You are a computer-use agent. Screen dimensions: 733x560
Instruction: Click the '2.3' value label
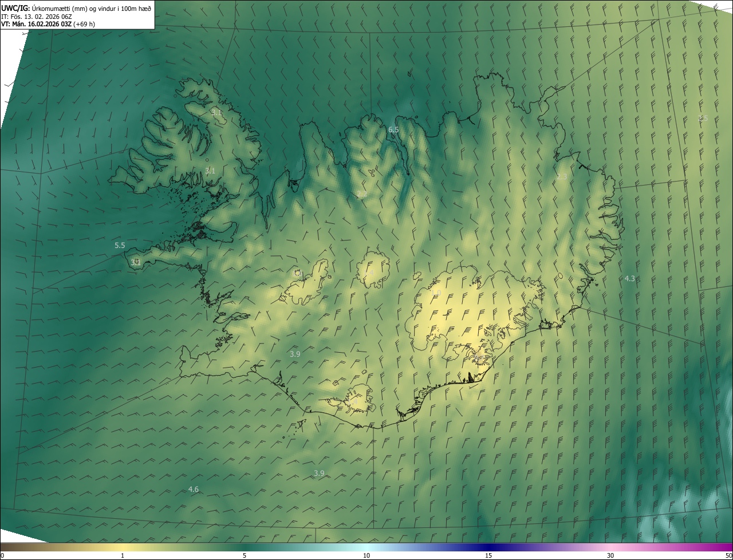(562, 176)
